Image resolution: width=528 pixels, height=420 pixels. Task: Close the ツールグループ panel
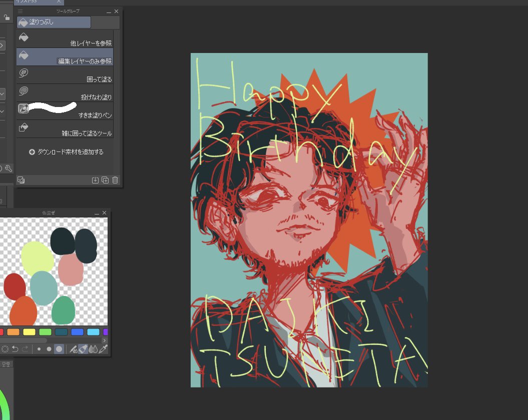click(x=116, y=11)
